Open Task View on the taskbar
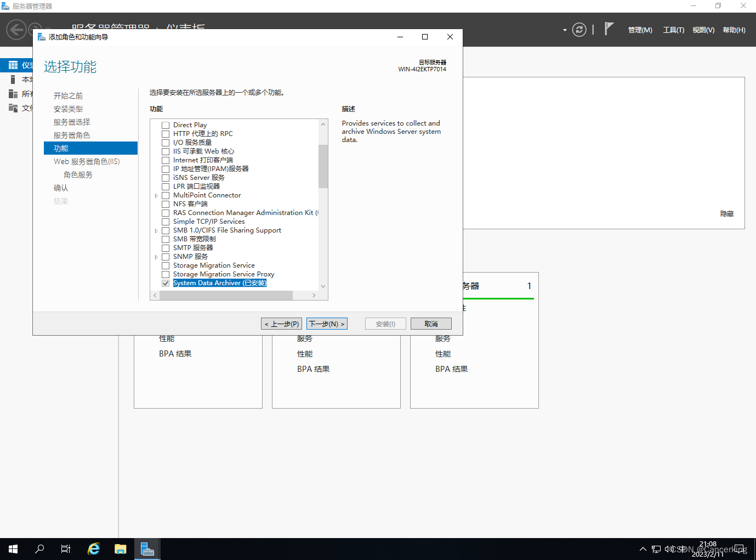Screen dimensions: 756x560 tap(66, 549)
